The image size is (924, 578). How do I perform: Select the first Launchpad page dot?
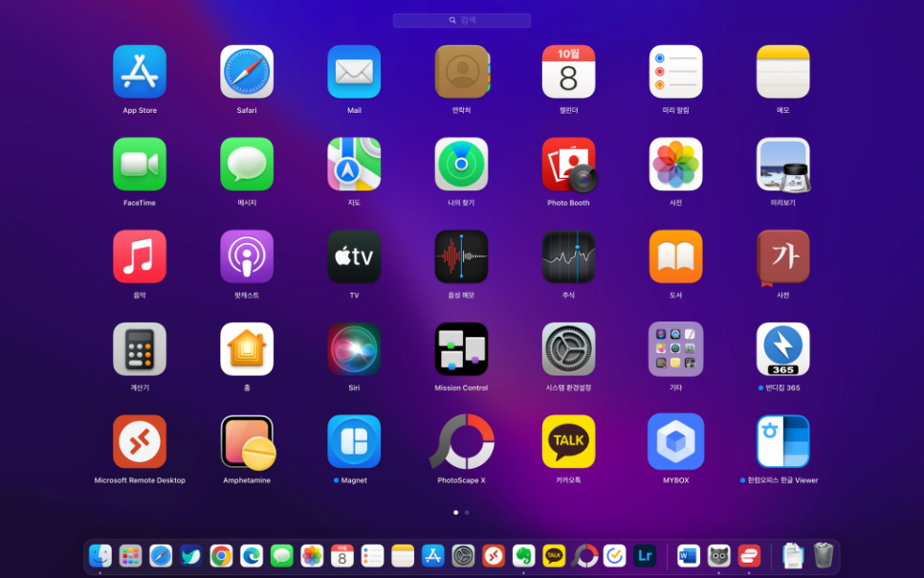pos(456,513)
